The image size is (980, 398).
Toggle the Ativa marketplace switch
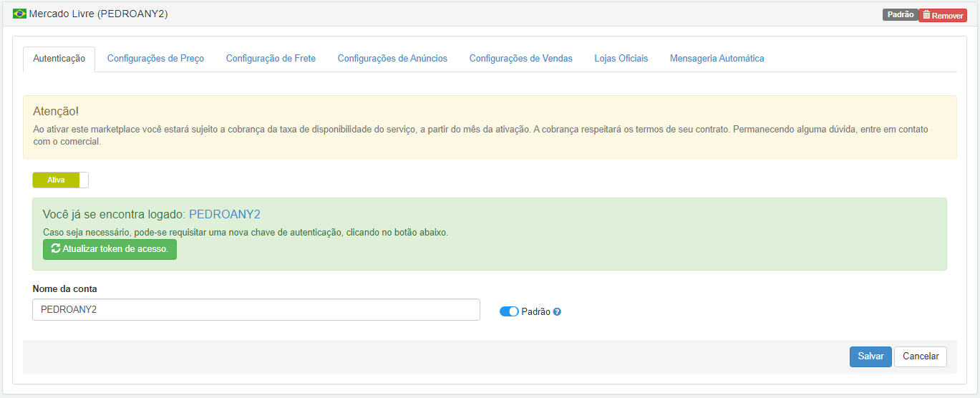[x=60, y=180]
